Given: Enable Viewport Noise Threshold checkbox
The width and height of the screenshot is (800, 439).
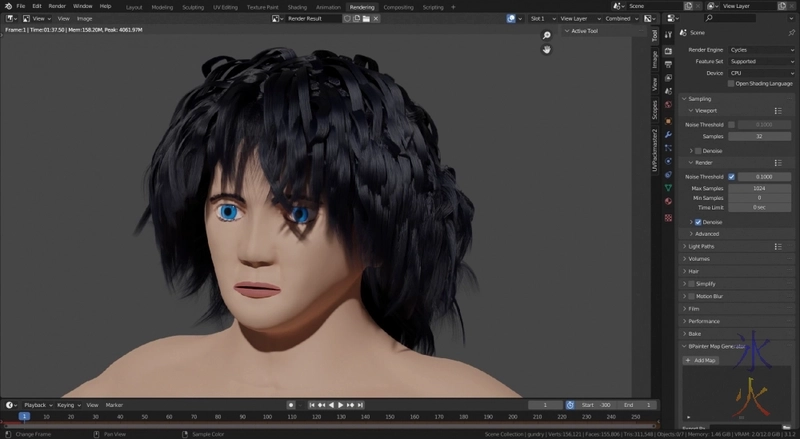Looking at the screenshot, I should pos(732,125).
